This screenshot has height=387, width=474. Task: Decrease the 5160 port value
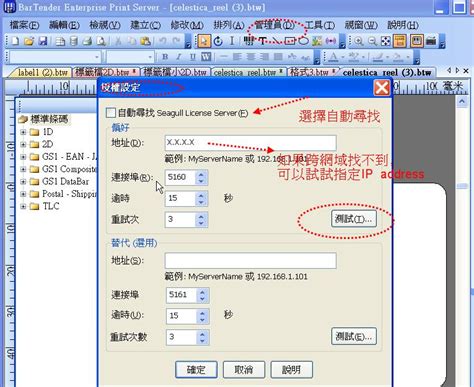pos(201,181)
